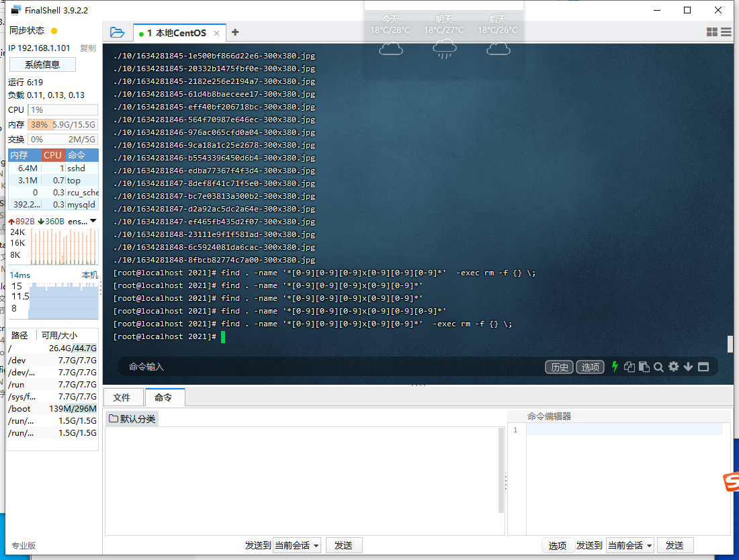Click the 历史 history button
The height and width of the screenshot is (560, 739).
tap(559, 367)
